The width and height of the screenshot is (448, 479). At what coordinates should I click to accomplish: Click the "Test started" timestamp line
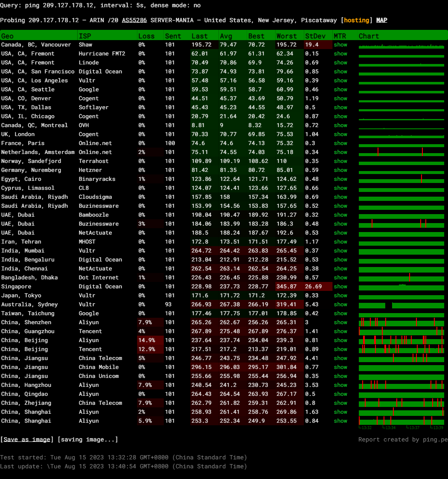(x=123, y=457)
